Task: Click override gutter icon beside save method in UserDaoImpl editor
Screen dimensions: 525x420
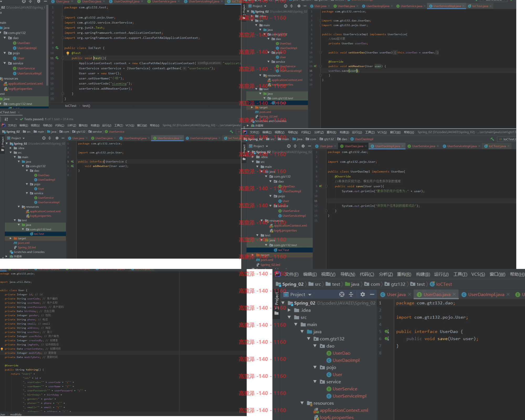Action: click(321, 186)
